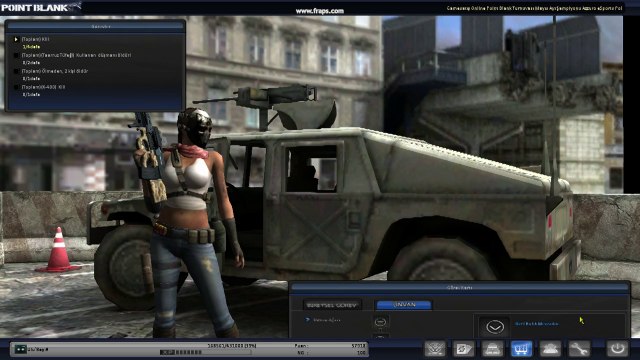Click the player nickname in the status bar

pos(38,349)
